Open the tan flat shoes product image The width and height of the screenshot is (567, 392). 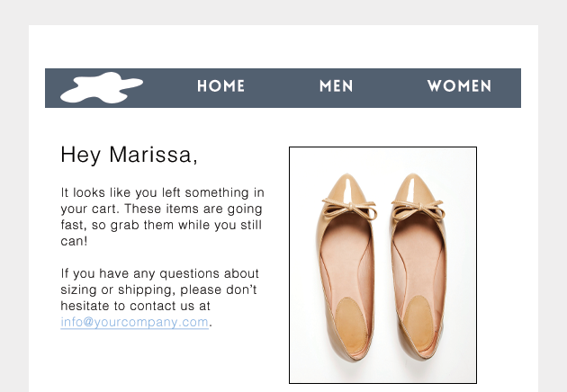382,265
